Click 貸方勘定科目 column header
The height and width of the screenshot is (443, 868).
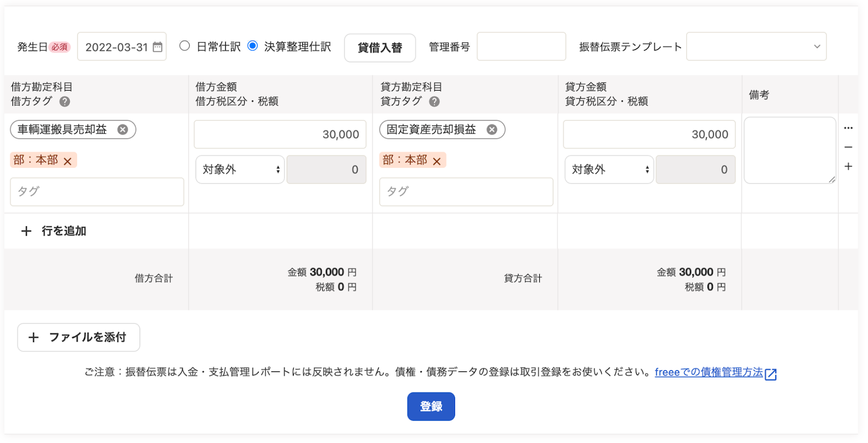pos(411,87)
